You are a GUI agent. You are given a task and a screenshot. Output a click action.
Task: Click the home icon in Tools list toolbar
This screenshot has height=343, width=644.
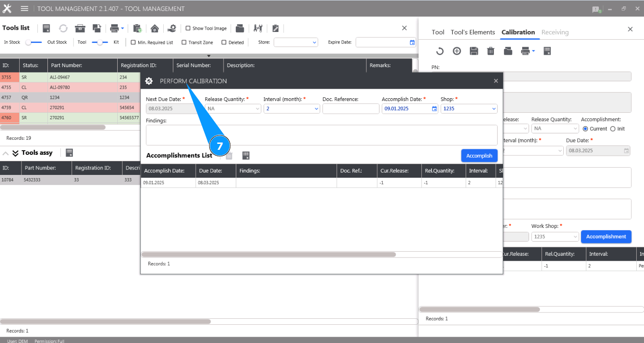pyautogui.click(x=155, y=28)
